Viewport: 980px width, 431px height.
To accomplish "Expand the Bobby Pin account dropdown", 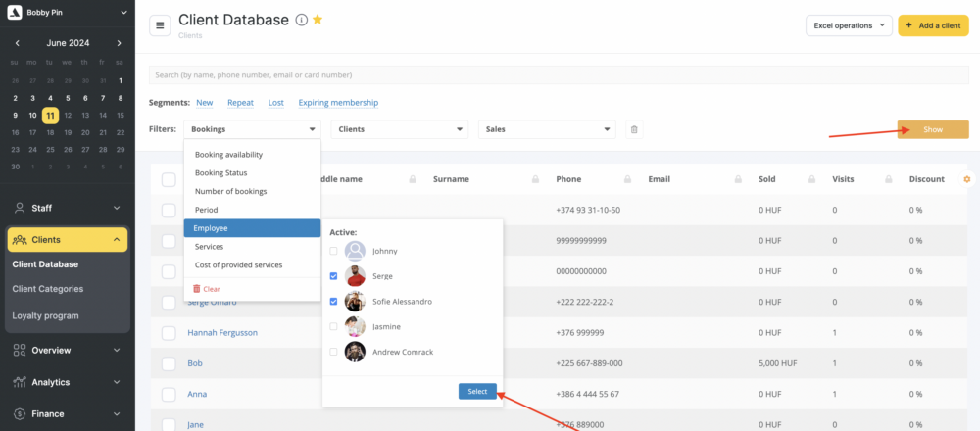I will coord(123,12).
